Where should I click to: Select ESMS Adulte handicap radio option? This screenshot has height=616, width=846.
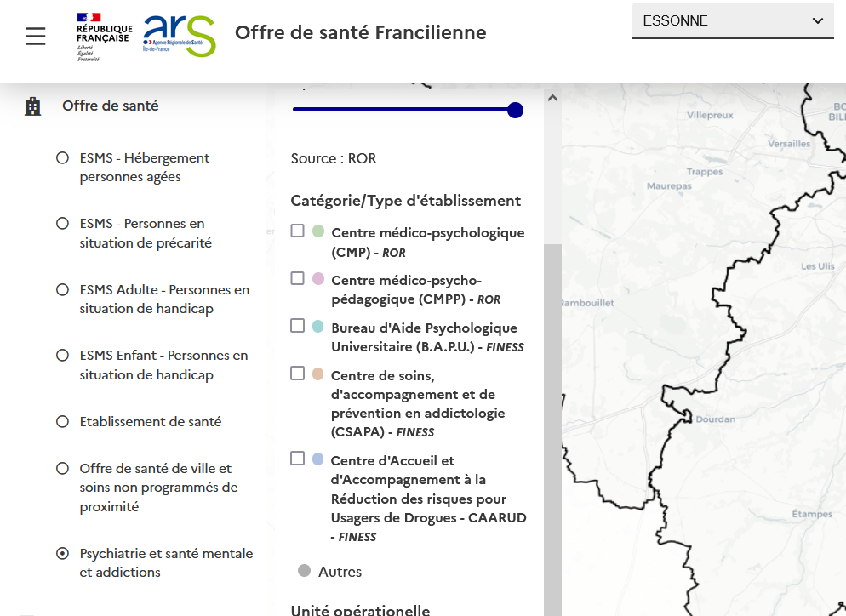pos(63,289)
